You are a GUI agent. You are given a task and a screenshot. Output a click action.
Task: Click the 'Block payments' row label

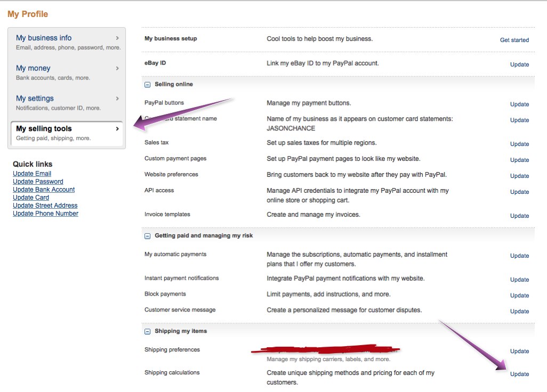[165, 294]
